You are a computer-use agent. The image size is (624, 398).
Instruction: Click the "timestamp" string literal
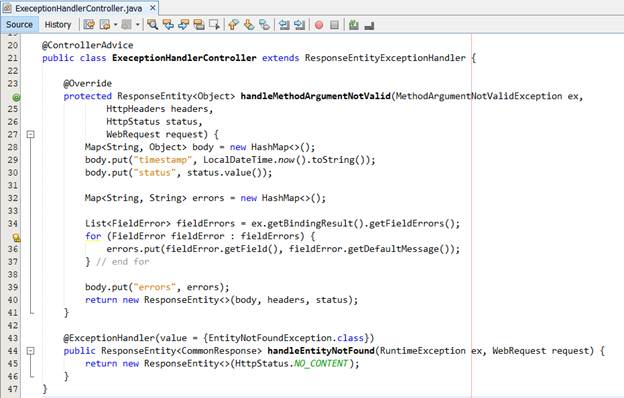tap(162, 160)
